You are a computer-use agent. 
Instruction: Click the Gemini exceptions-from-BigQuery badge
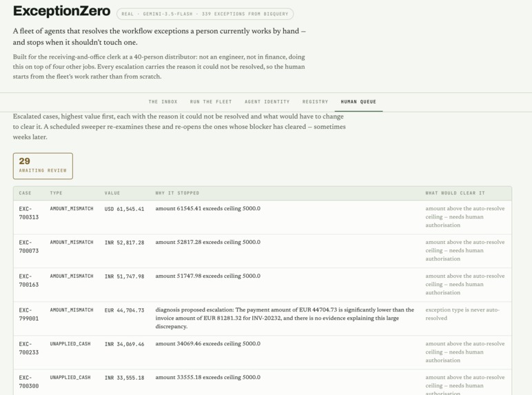[205, 14]
